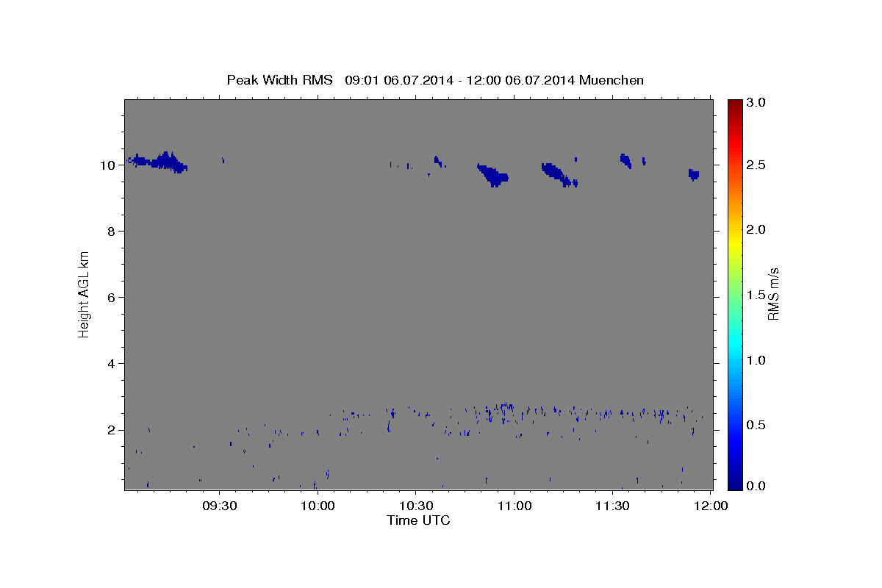The width and height of the screenshot is (882, 588).
Task: Click the 10:30 time tick label
Action: click(415, 506)
